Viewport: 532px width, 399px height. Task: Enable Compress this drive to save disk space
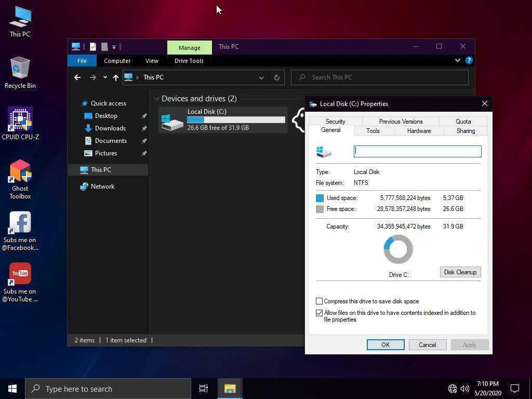(320, 301)
